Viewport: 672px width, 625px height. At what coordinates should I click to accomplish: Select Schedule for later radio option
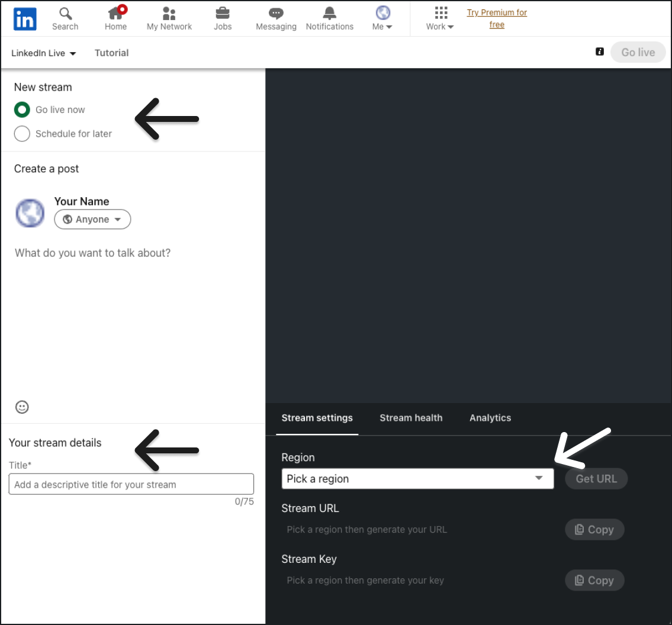(x=22, y=134)
